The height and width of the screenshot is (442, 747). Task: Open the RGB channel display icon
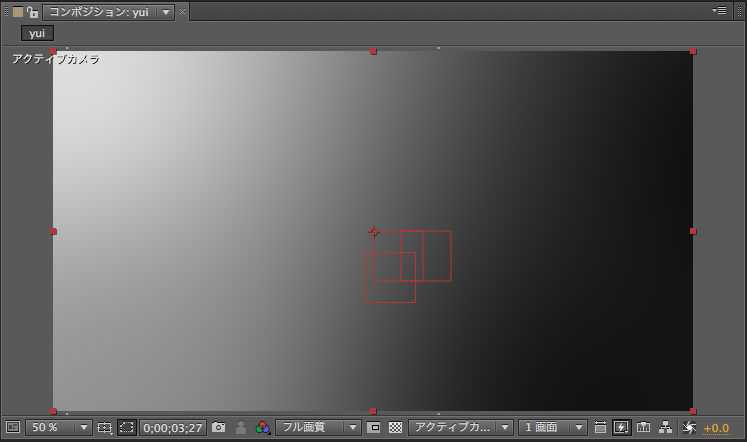(262, 427)
